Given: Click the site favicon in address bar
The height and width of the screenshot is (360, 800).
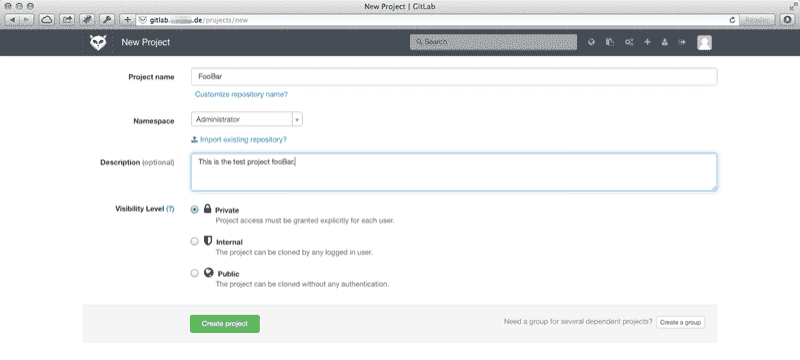Looking at the screenshot, I should pos(143,20).
